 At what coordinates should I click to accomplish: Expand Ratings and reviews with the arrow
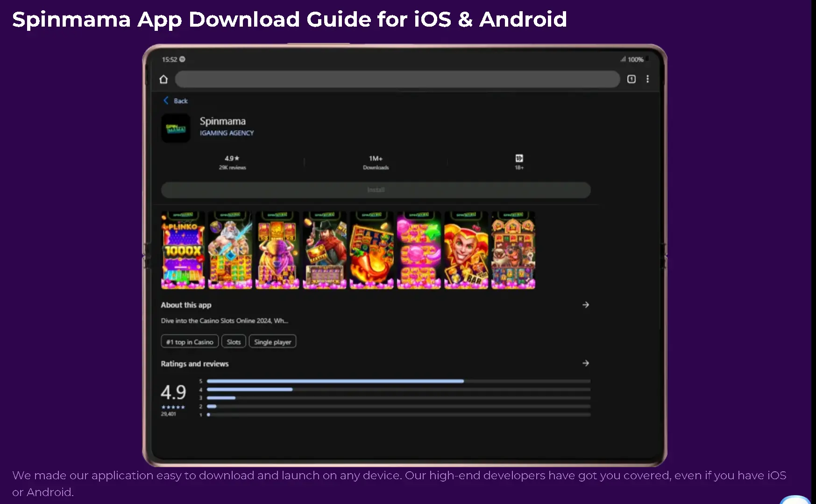[x=586, y=363]
